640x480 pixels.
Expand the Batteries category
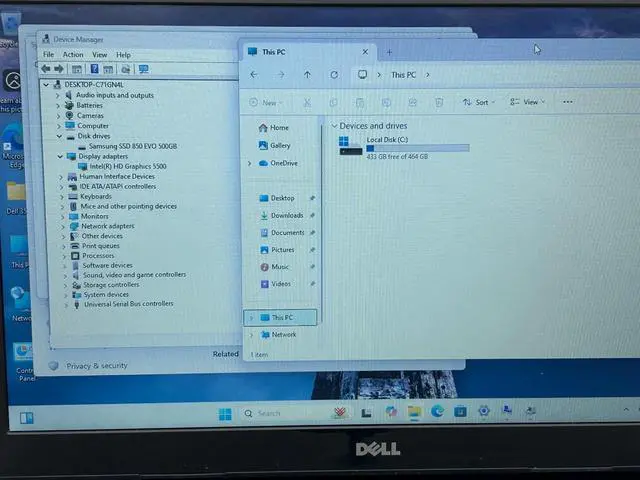click(x=58, y=105)
